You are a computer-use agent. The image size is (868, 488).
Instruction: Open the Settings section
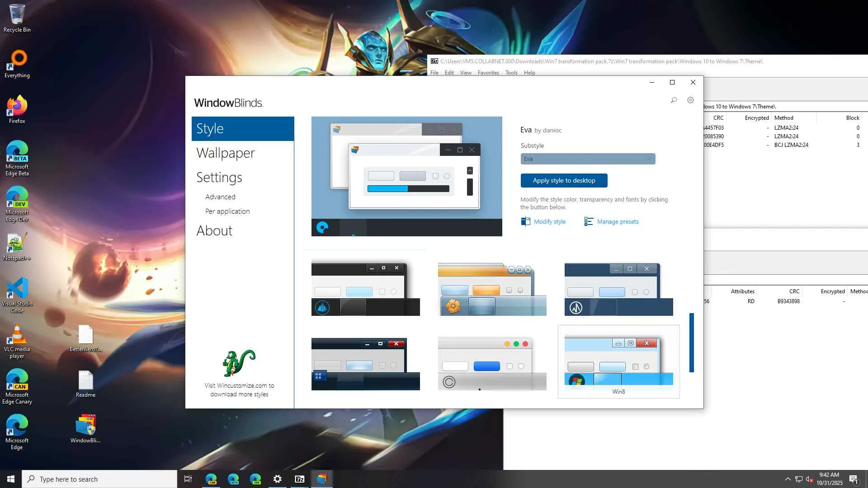point(219,178)
